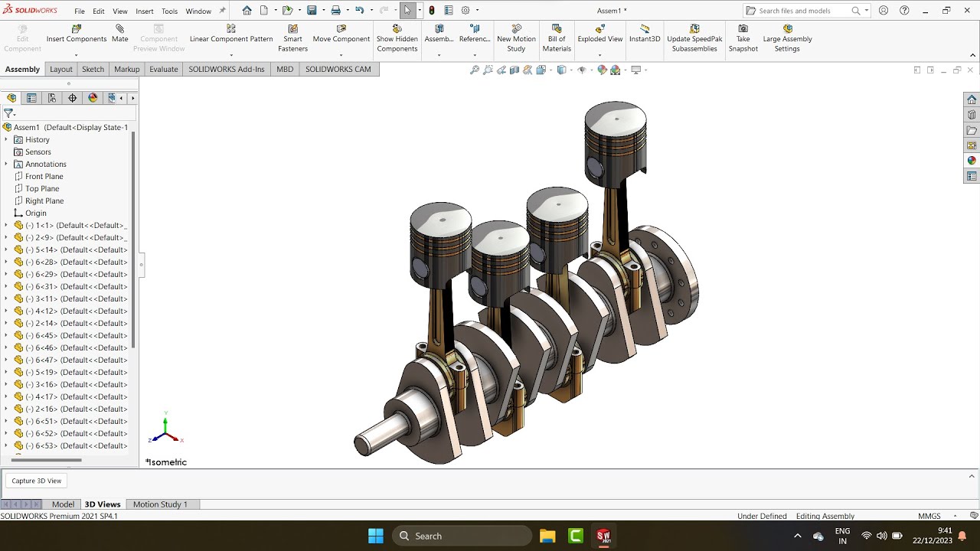Switch to the Model tab
The width and height of the screenshot is (980, 551).
[x=63, y=504]
